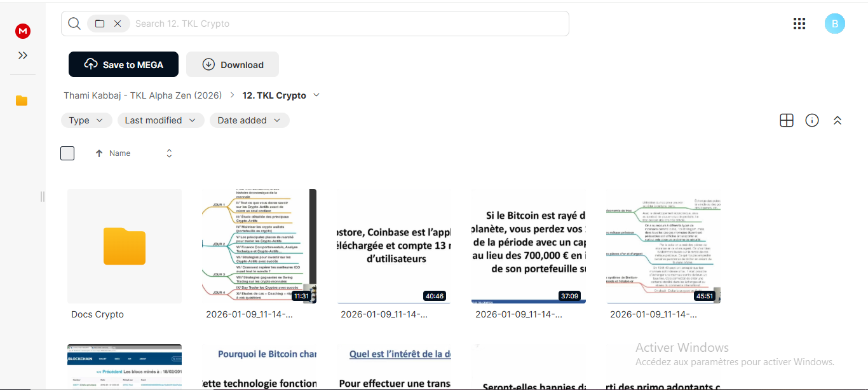Click the Save to MEGA button
Viewport: 868px width, 390px height.
tap(123, 64)
